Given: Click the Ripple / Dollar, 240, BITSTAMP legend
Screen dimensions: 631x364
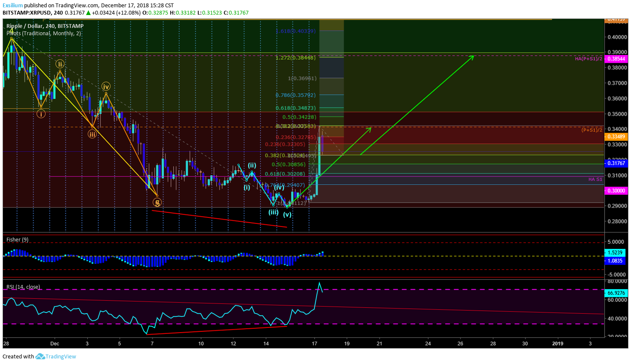Looking at the screenshot, I should pos(45,26).
